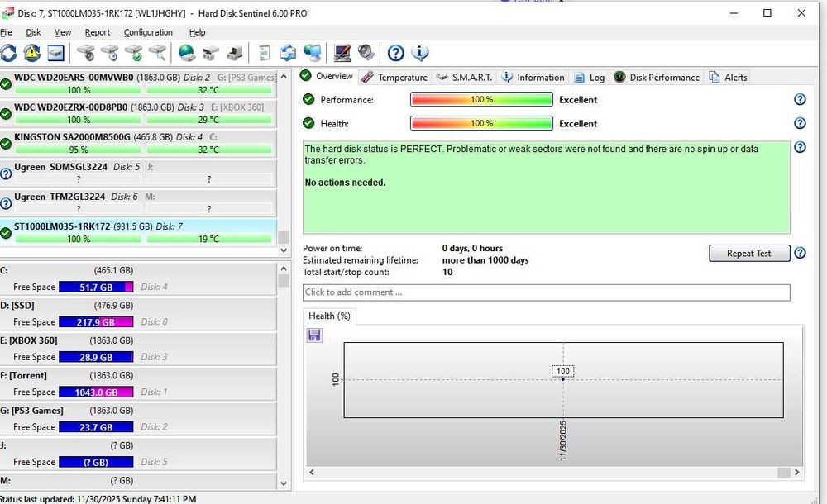
Task: Click the monitor with pencil toolbar icon
Action: (342, 53)
